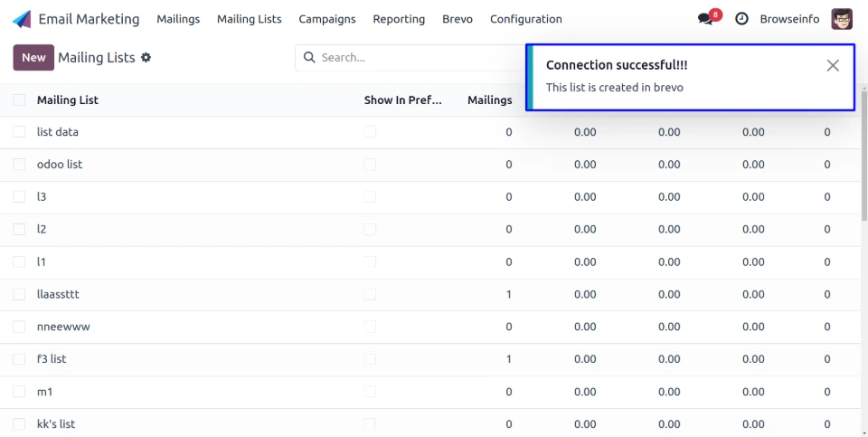The image size is (868, 437).
Task: Go to the Mailings menu
Action: pyautogui.click(x=178, y=19)
